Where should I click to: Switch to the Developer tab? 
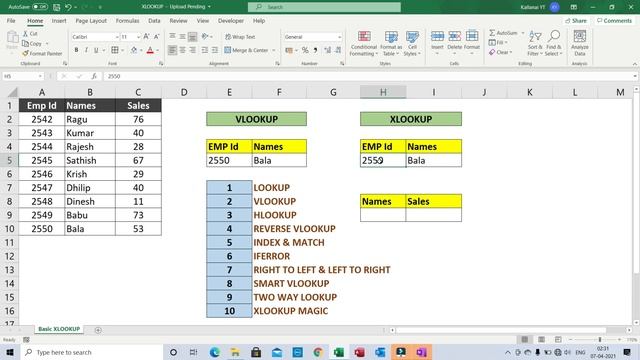click(x=231, y=20)
